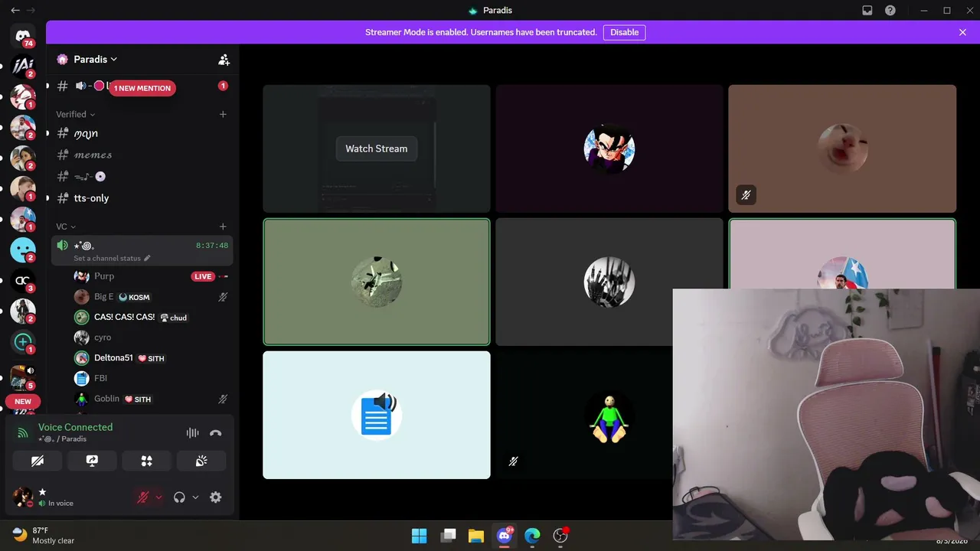The height and width of the screenshot is (551, 980).
Task: Select Big E in voice member list
Action: point(142,297)
